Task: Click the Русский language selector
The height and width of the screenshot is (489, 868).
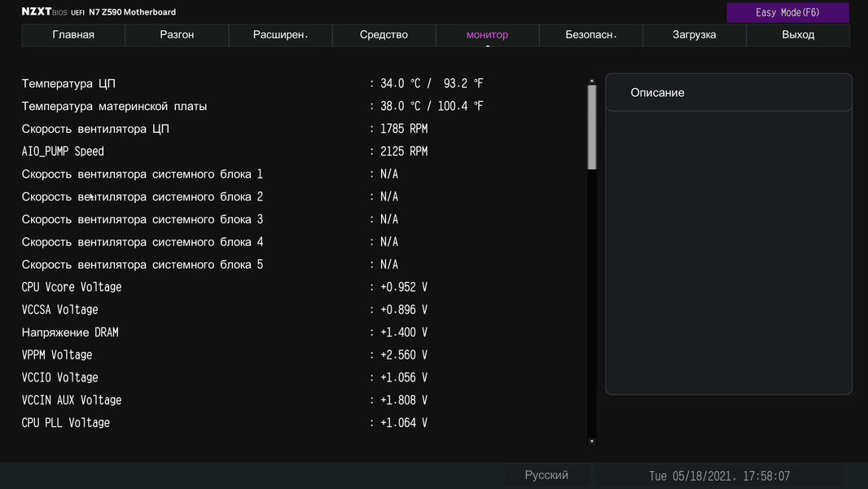Action: [x=546, y=475]
